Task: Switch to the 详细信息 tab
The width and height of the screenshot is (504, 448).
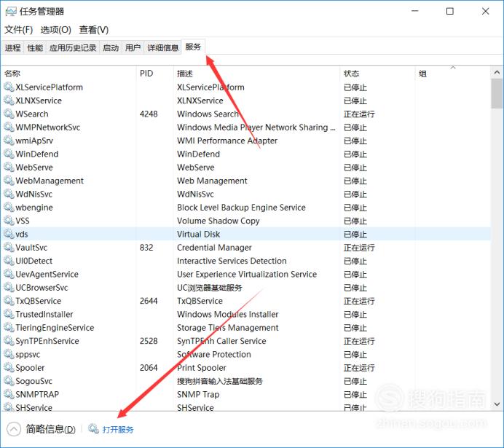Action: click(162, 48)
